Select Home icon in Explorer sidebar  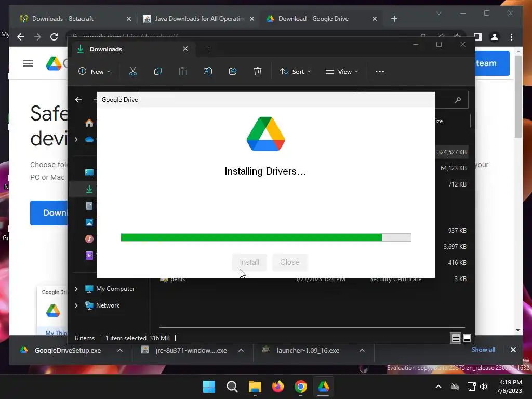coord(89,123)
